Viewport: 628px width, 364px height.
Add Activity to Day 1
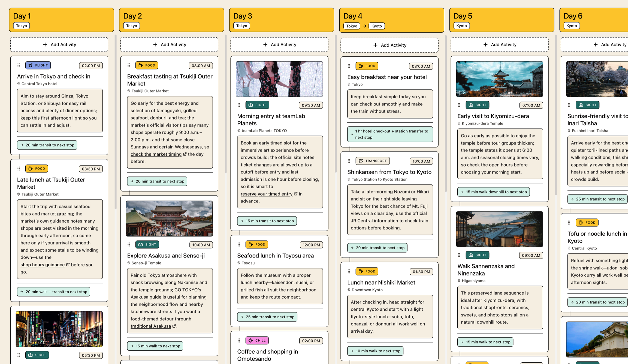(x=59, y=45)
